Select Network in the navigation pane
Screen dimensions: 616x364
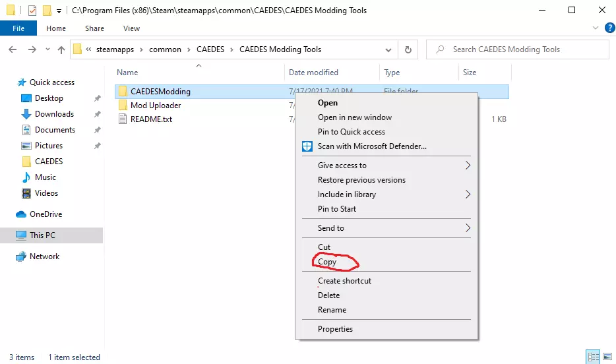[x=44, y=257]
